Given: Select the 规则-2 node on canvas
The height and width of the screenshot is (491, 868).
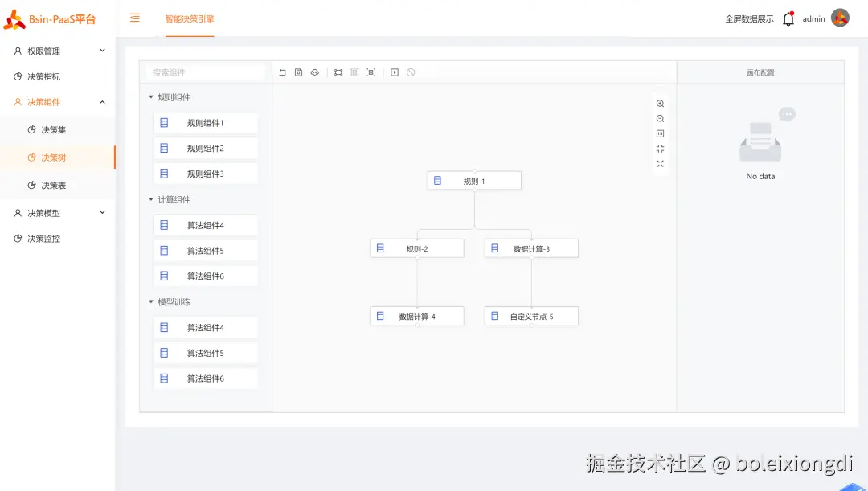Looking at the screenshot, I should pos(417,248).
